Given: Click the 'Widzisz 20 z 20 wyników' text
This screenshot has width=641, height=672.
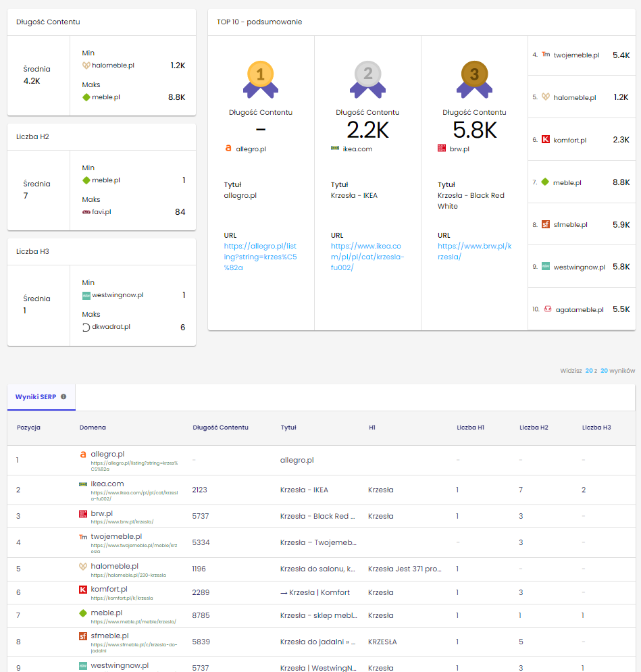Looking at the screenshot, I should 597,371.
